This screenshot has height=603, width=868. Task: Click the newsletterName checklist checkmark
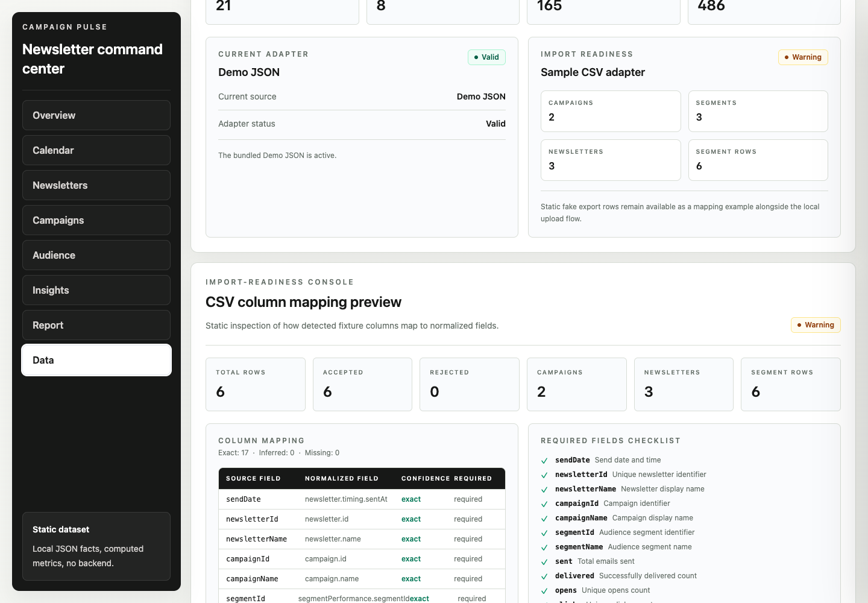click(x=544, y=489)
